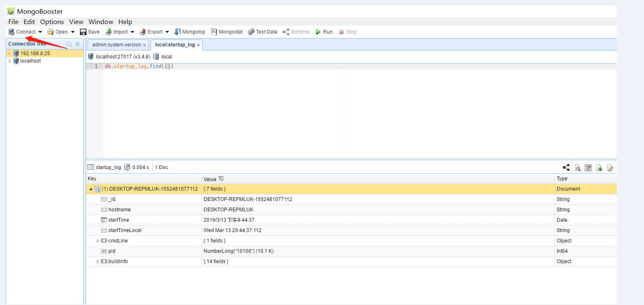The image size is (644, 305).
Task: Launch Mongostat from the toolbar
Action: (x=227, y=32)
